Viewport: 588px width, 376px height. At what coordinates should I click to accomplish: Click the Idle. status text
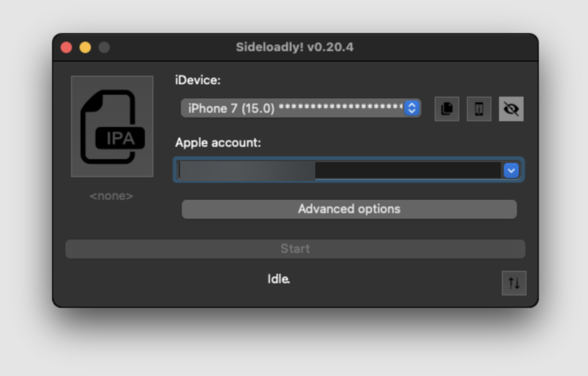click(x=278, y=279)
